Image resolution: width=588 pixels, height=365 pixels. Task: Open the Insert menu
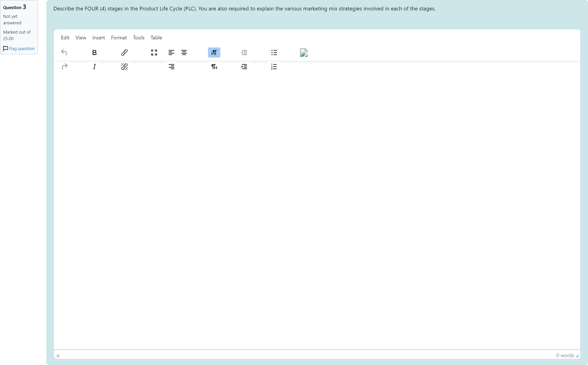99,37
